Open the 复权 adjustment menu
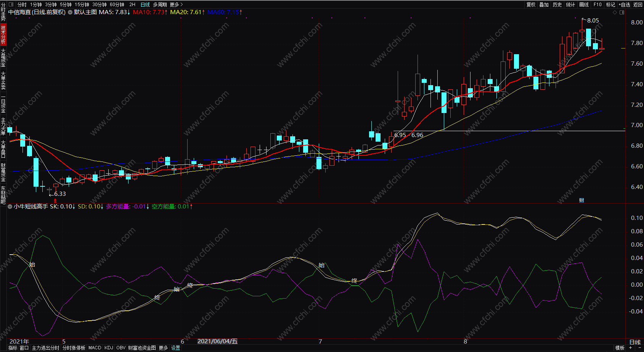644x352 pixels. (531, 5)
